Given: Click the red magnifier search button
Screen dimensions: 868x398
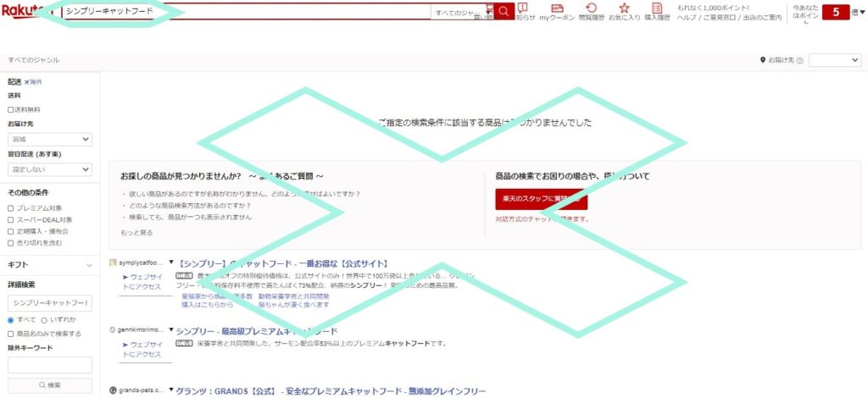Looking at the screenshot, I should pyautogui.click(x=504, y=11).
